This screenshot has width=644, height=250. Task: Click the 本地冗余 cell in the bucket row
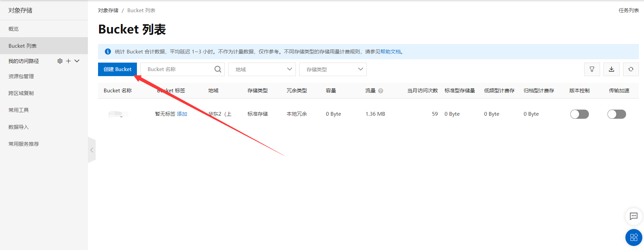click(297, 114)
